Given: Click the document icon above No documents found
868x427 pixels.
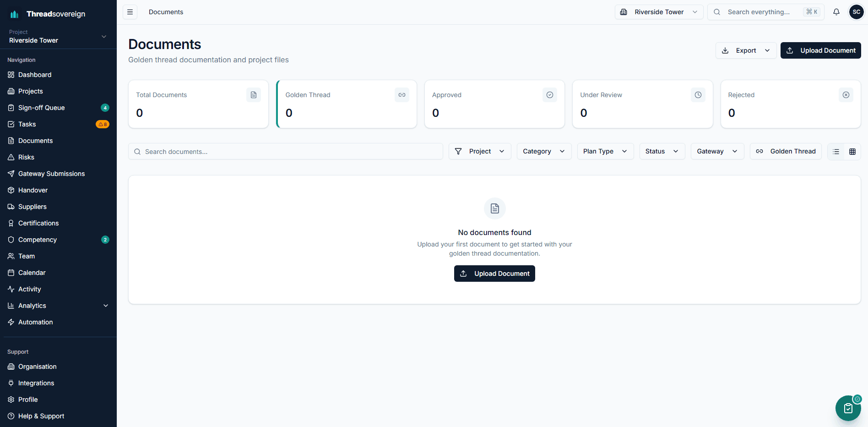Looking at the screenshot, I should pos(495,208).
